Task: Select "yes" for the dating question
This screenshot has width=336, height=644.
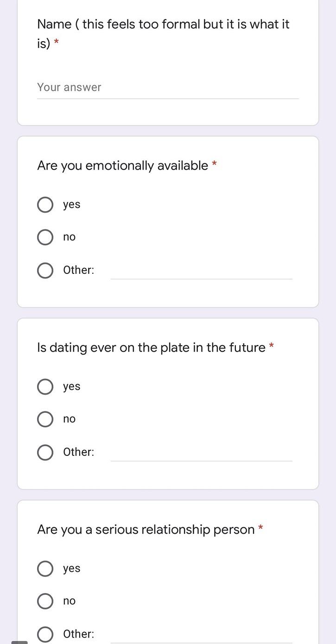Action: [x=45, y=386]
